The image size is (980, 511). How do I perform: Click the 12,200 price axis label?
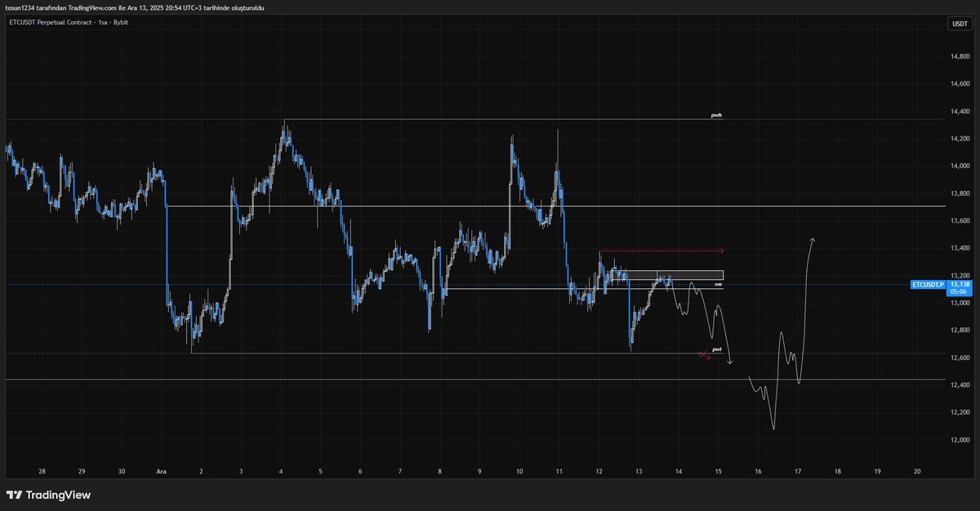[959, 412]
